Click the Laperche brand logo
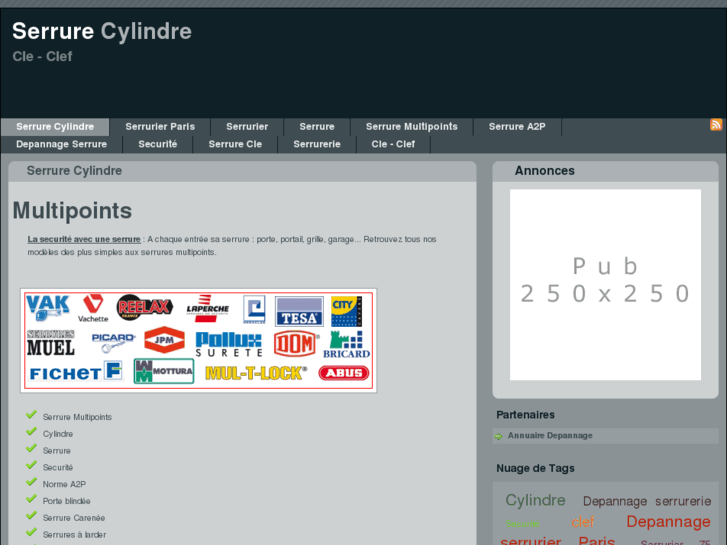 pyautogui.click(x=207, y=306)
